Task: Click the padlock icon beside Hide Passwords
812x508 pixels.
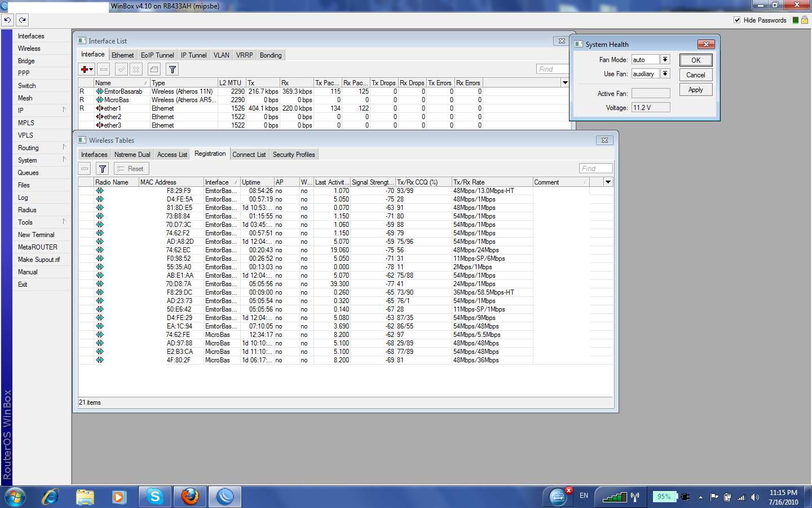Action: pos(805,20)
